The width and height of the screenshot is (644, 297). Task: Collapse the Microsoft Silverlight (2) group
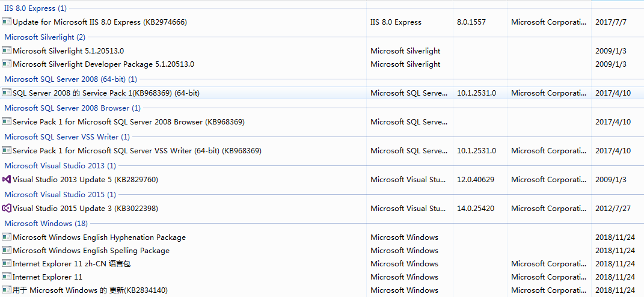click(44, 37)
